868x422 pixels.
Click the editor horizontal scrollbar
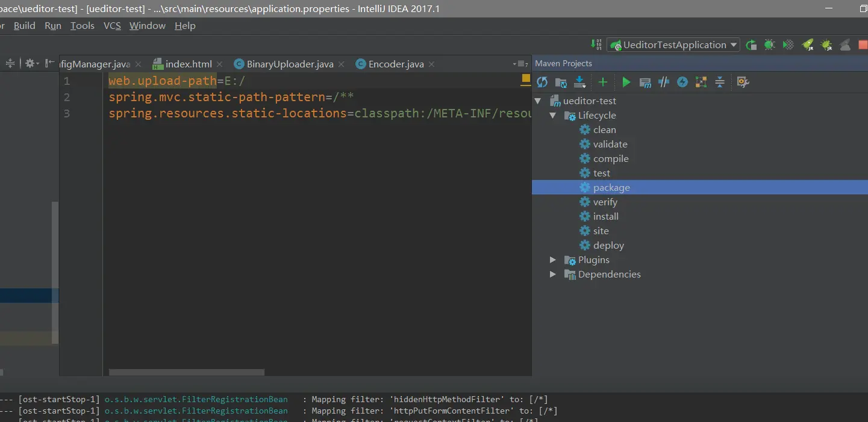186,373
